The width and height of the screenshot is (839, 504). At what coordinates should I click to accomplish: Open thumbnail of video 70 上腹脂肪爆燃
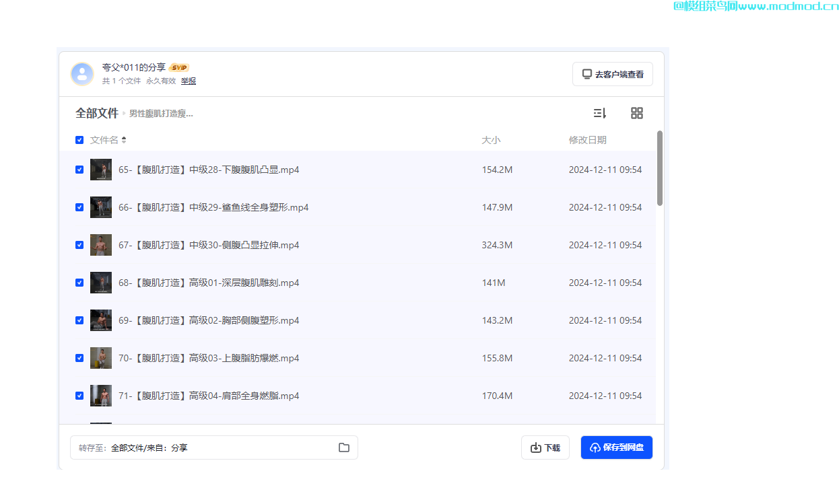(101, 358)
